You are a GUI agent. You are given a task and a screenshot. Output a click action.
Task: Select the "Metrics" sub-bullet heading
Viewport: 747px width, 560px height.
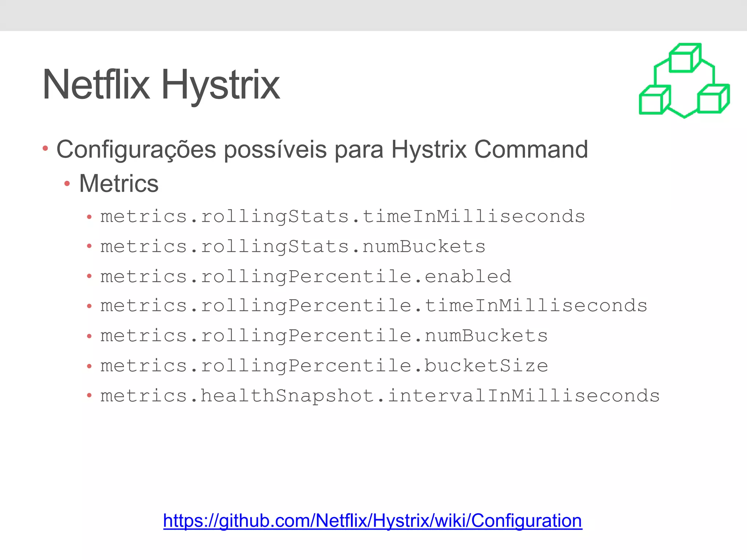119,183
